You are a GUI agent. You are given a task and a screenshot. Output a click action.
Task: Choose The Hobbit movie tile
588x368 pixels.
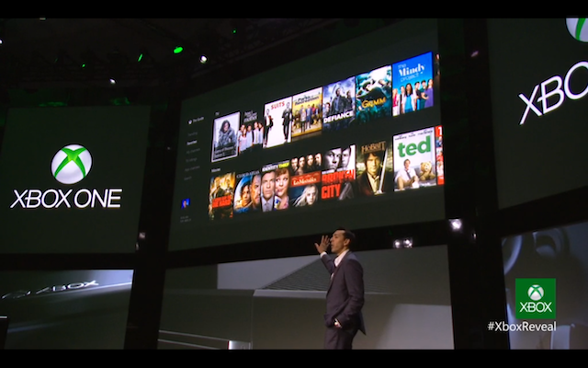pyautogui.click(x=374, y=167)
